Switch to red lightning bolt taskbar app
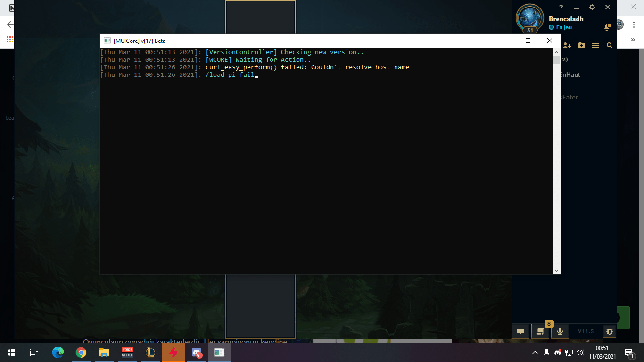This screenshot has height=362, width=644. click(x=173, y=353)
